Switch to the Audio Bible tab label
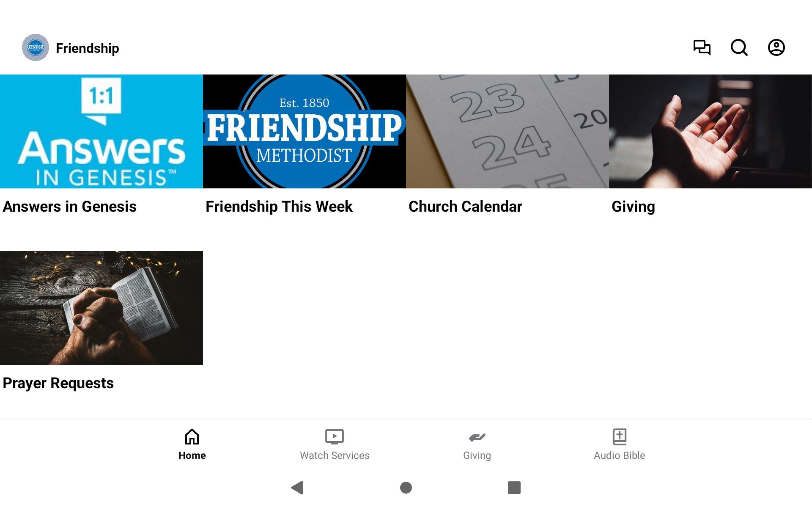 620,456
